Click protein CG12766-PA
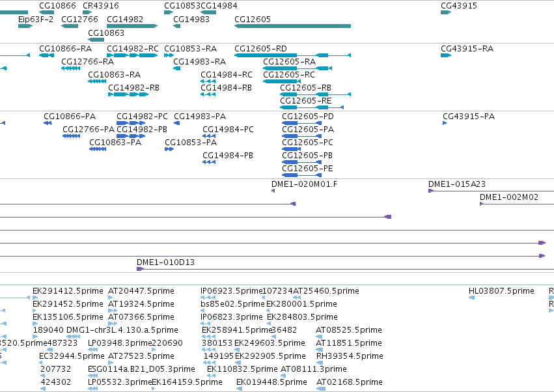 coord(89,130)
